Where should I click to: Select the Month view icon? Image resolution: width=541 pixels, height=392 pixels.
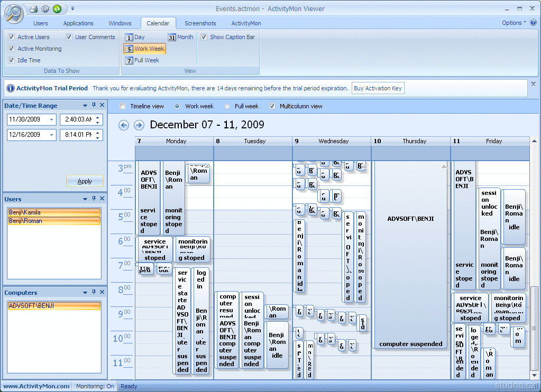click(180, 37)
